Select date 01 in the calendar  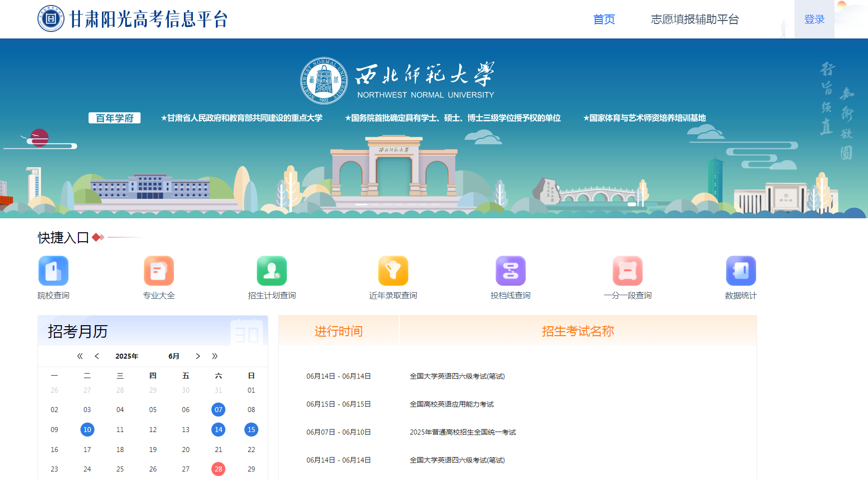251,390
